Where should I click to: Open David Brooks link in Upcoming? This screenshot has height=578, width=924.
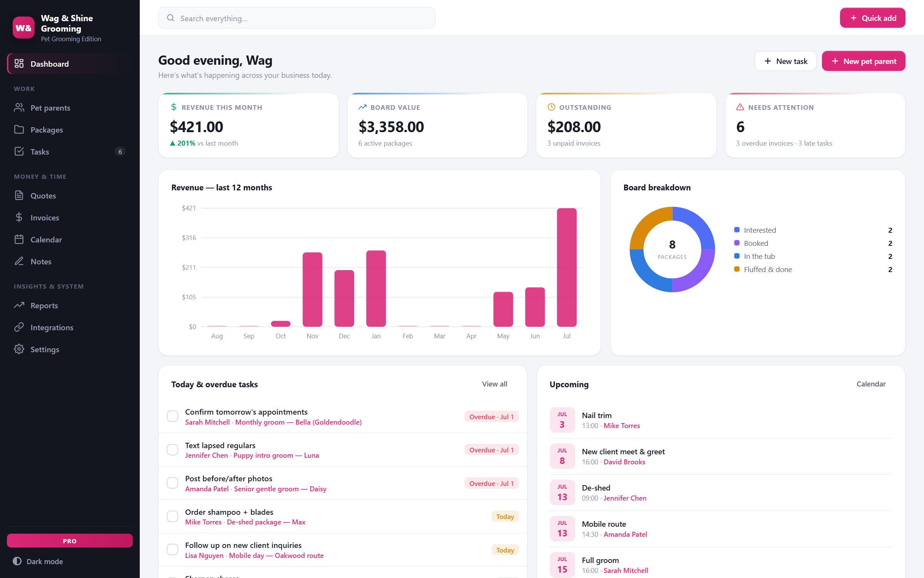pos(624,462)
